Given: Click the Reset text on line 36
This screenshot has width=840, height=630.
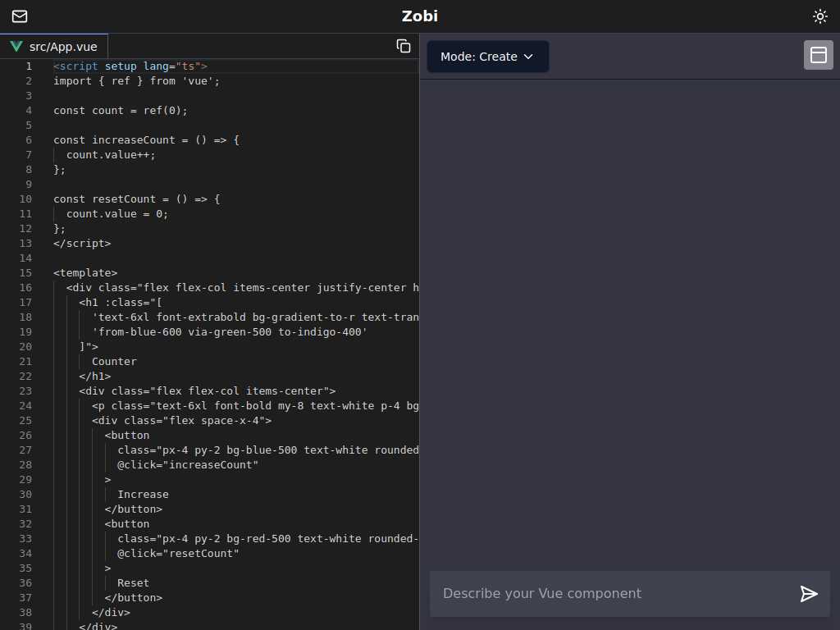Looking at the screenshot, I should pos(134,583).
